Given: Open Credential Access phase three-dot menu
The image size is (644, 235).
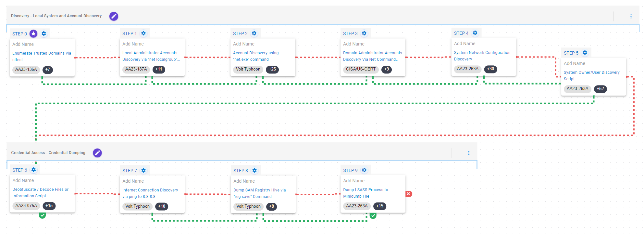Looking at the screenshot, I should (469, 153).
